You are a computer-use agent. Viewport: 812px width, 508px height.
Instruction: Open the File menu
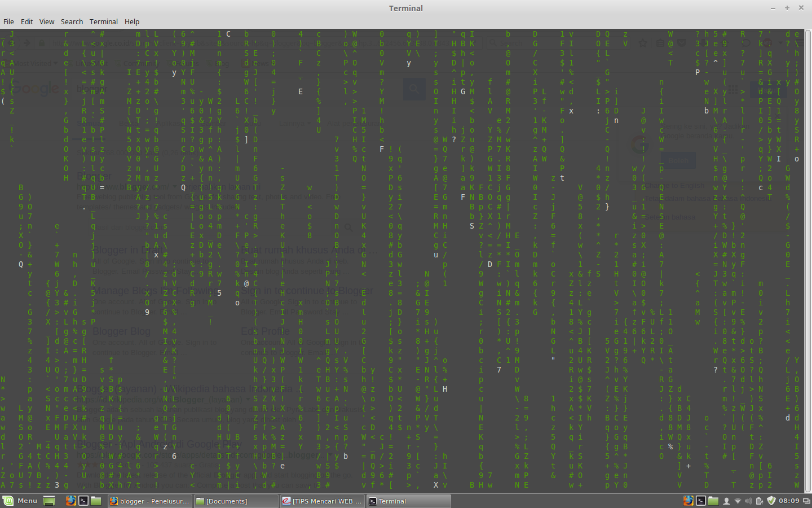click(8, 21)
